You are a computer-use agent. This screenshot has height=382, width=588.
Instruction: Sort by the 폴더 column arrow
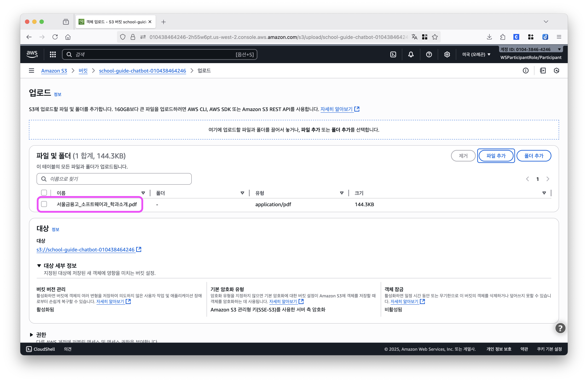coord(242,193)
